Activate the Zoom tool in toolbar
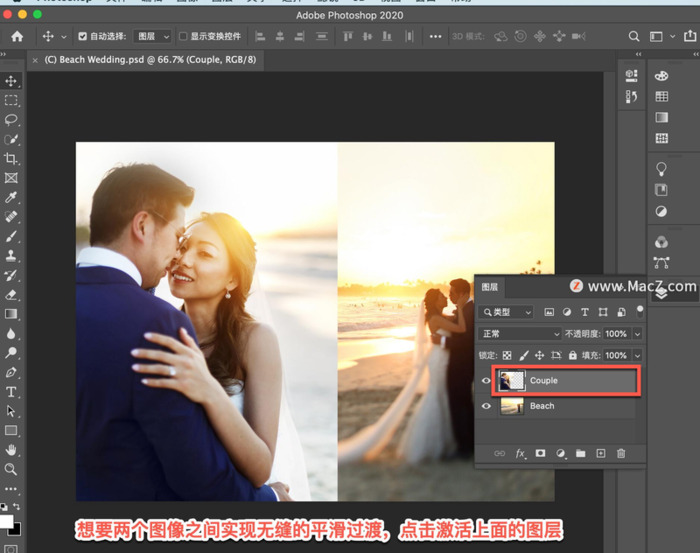This screenshot has height=553, width=700. pos(11,469)
